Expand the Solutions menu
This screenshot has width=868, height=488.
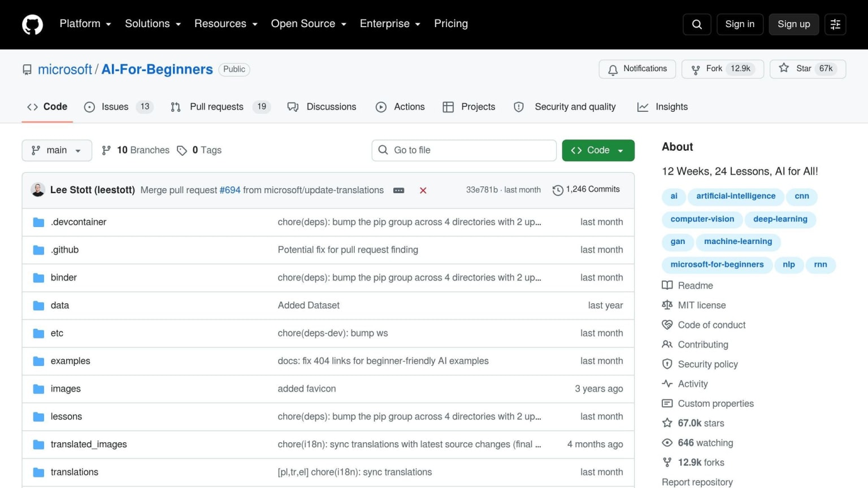click(x=153, y=24)
